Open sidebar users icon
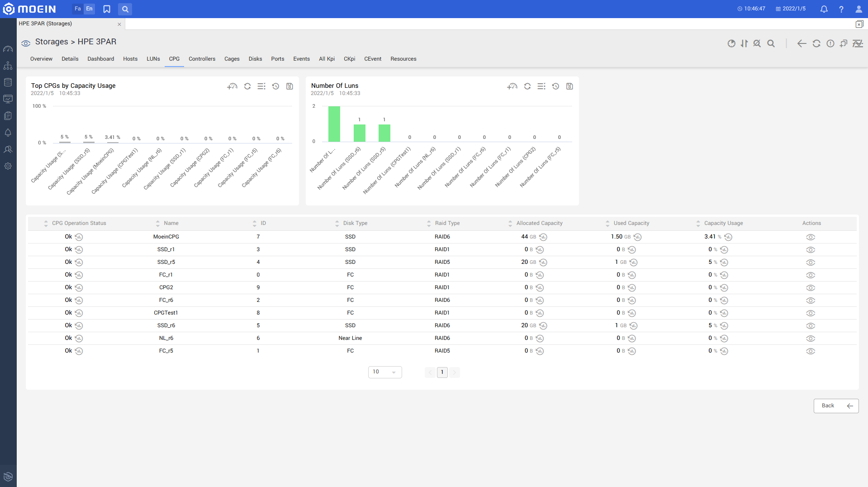Viewport: 868px width, 487px height. click(8, 149)
